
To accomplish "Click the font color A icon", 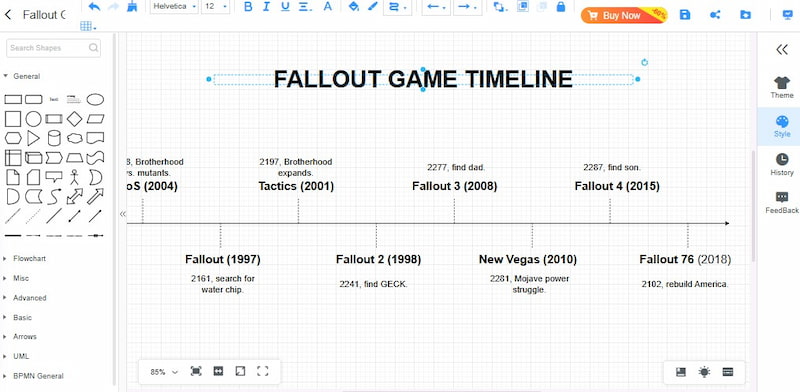I will click(328, 7).
